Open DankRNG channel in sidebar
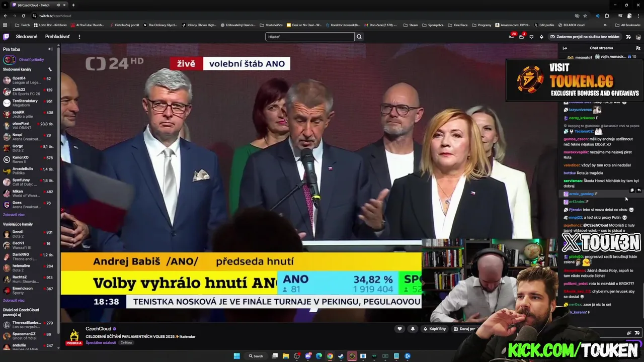The height and width of the screenshot is (362, 644). click(x=29, y=256)
